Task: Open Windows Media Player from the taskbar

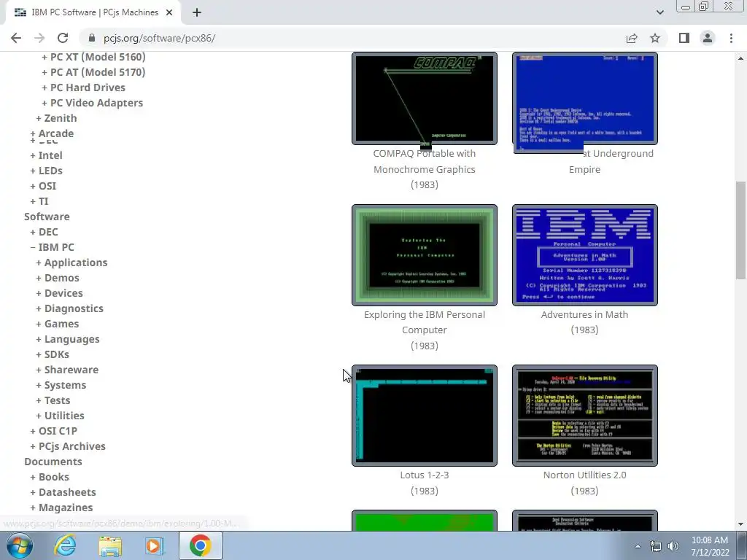Action: (x=154, y=545)
